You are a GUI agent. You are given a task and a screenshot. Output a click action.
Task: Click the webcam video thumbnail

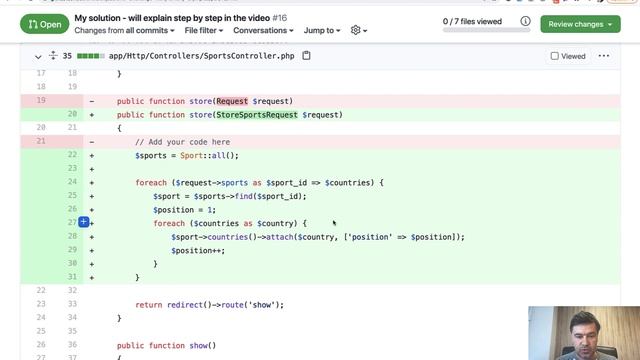584,333
